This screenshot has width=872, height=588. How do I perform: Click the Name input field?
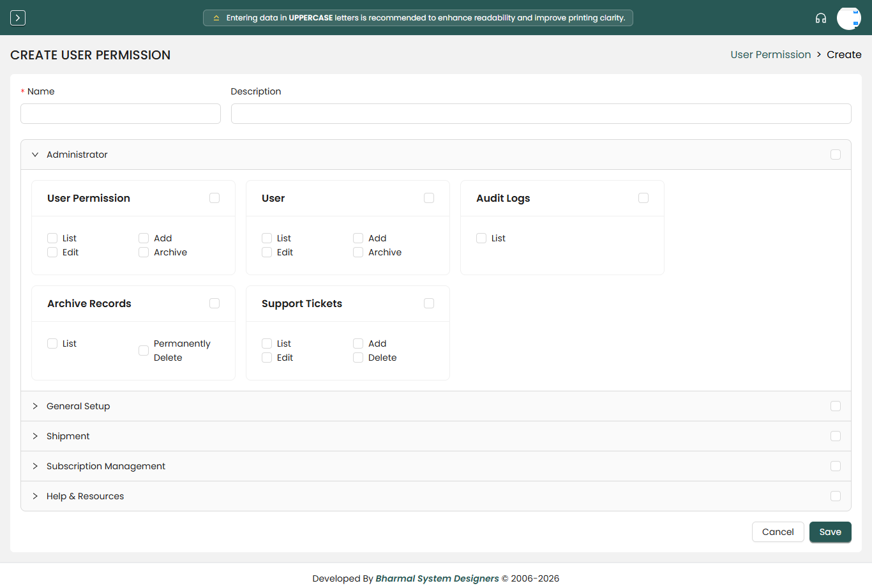pos(121,114)
